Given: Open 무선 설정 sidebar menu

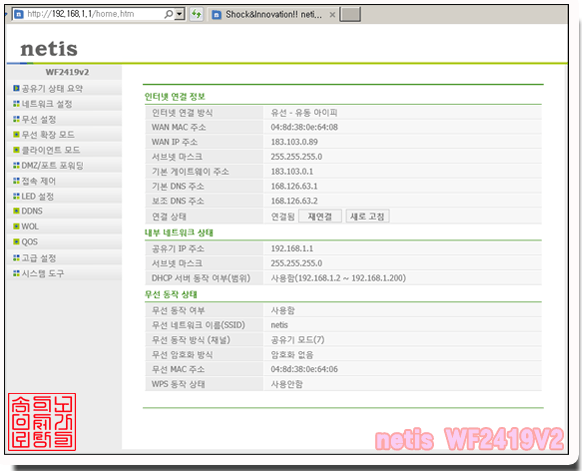Looking at the screenshot, I should point(39,120).
